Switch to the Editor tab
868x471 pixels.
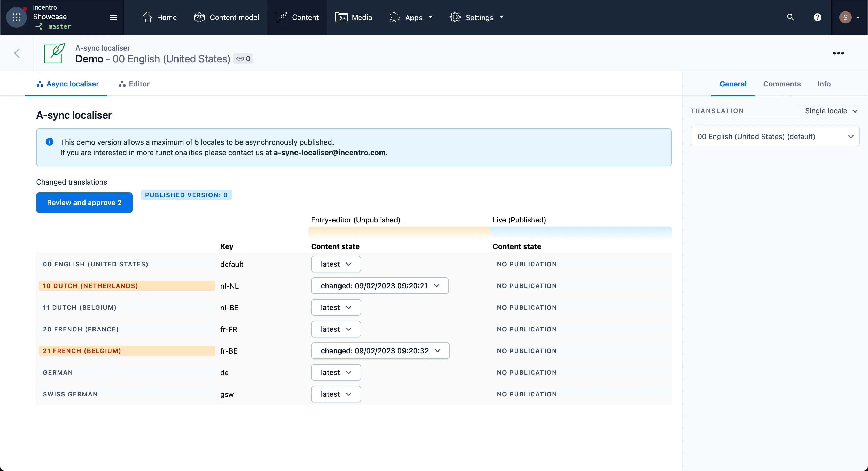pyautogui.click(x=134, y=84)
